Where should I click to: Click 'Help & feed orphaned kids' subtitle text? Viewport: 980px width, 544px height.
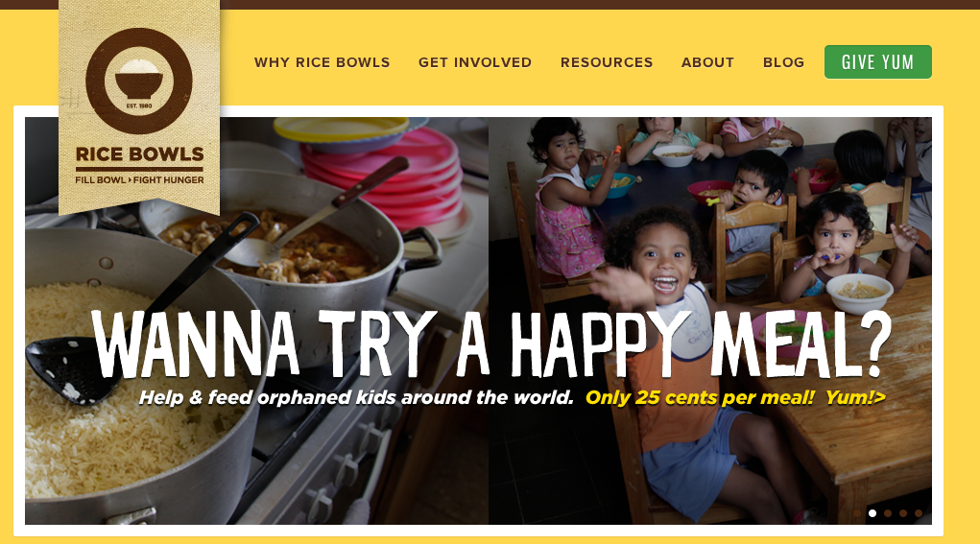point(356,398)
